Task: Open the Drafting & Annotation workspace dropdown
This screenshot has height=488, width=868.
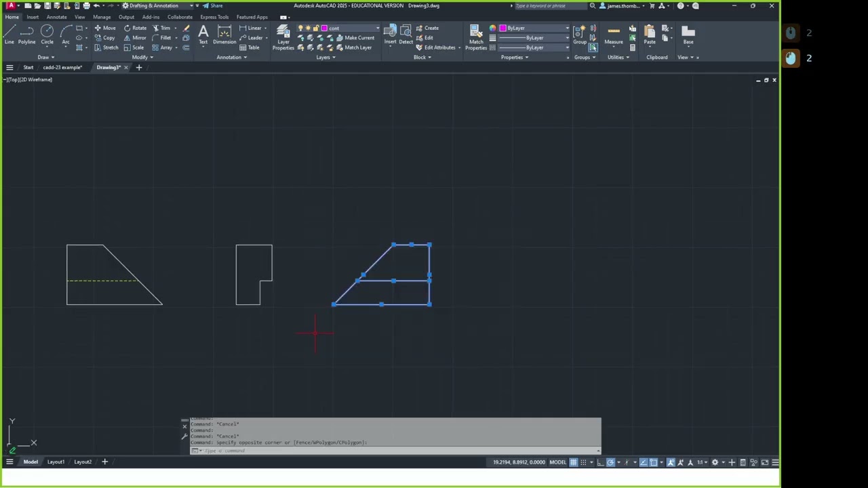Action: click(157, 5)
